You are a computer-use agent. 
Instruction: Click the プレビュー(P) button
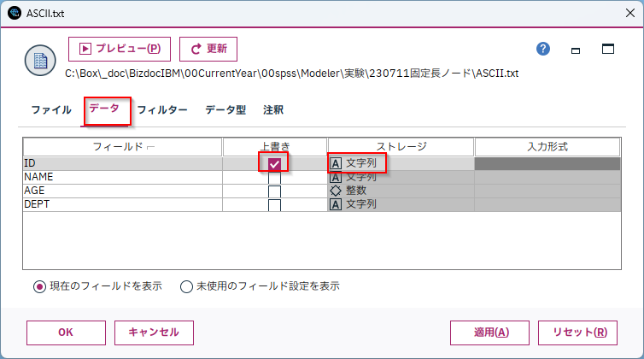(x=120, y=49)
